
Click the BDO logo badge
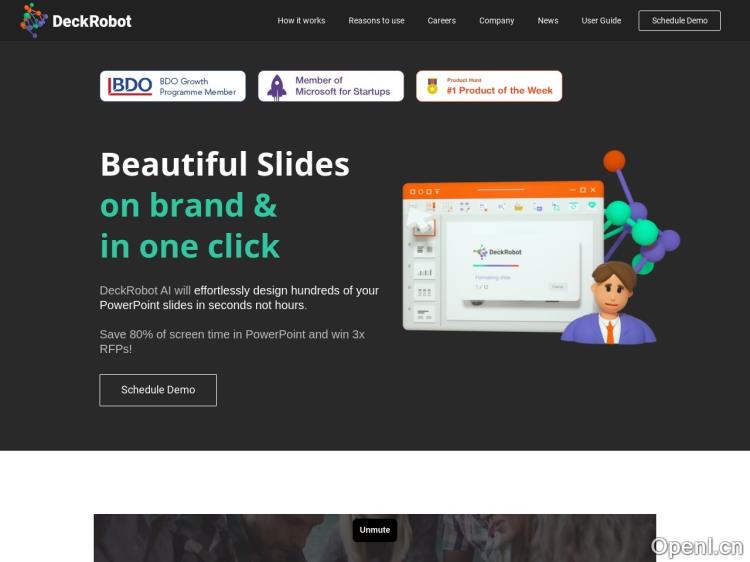[x=130, y=86]
